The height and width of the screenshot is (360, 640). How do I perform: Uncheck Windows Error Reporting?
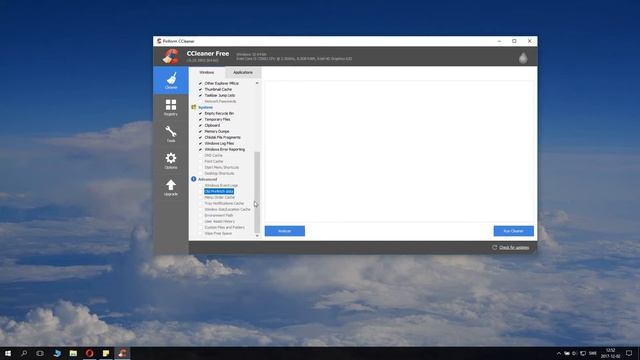pos(200,149)
